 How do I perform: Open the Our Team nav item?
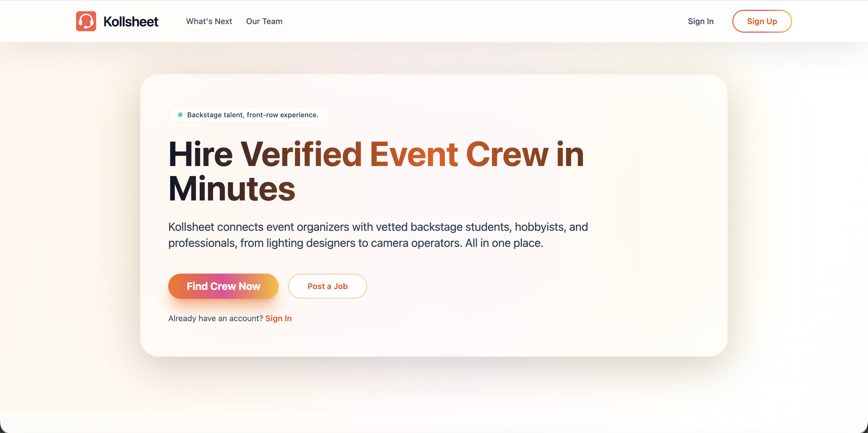(264, 21)
